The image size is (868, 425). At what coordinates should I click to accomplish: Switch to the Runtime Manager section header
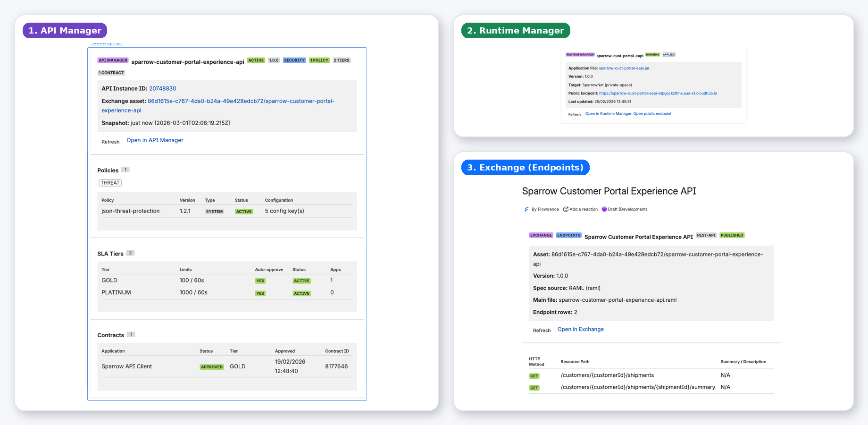click(x=515, y=30)
